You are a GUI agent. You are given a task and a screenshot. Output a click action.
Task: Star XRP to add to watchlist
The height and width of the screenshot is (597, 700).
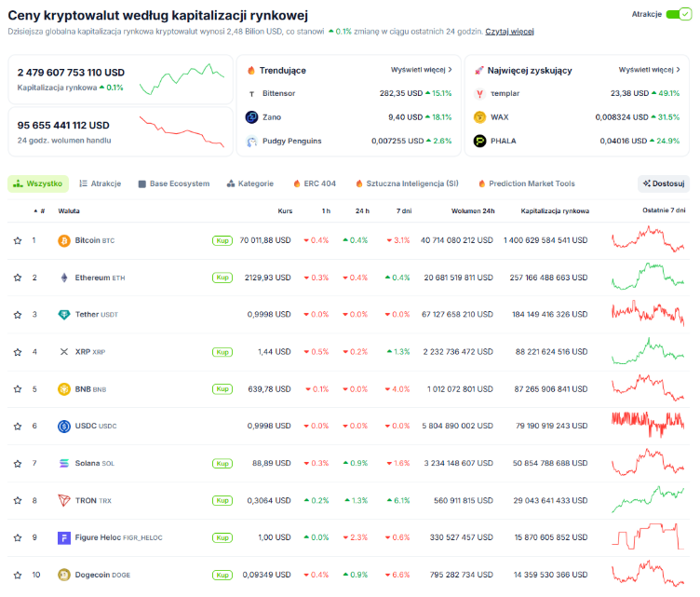pos(18,352)
